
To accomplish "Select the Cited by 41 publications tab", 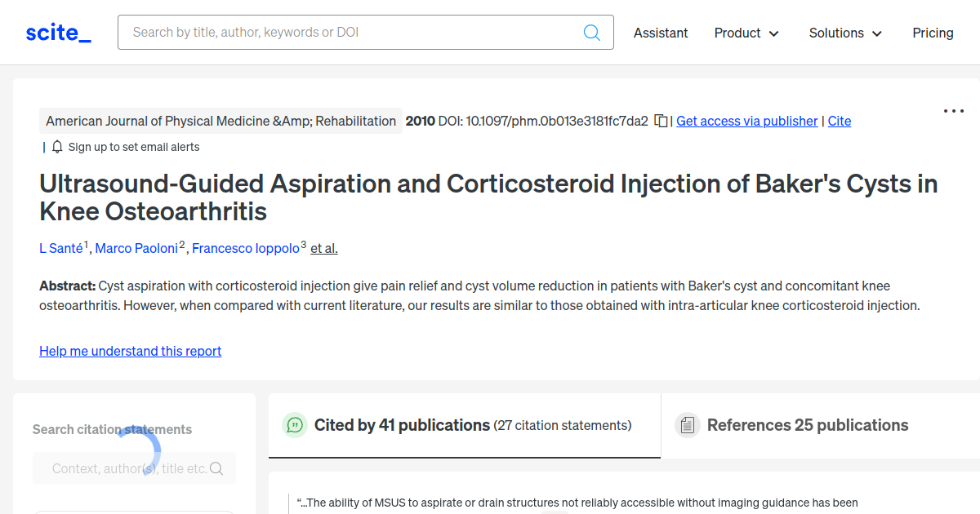I will tap(400, 425).
